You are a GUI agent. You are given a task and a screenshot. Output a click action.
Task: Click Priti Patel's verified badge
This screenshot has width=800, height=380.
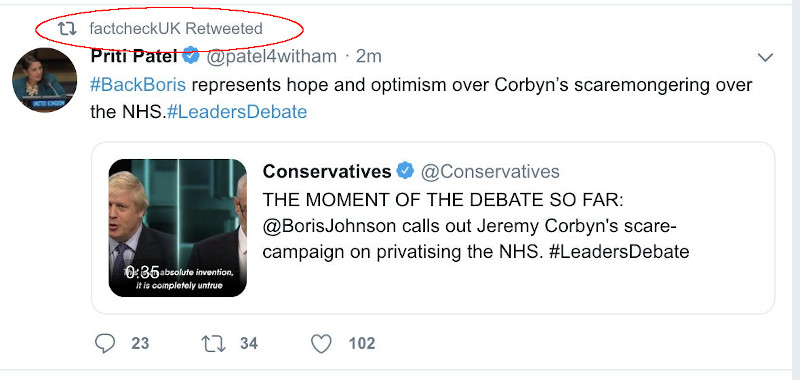(191, 56)
